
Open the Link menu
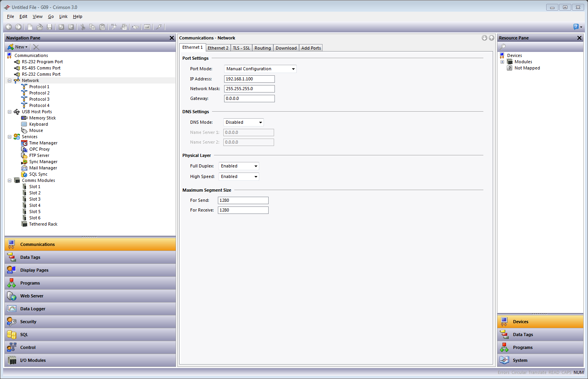pos(63,16)
